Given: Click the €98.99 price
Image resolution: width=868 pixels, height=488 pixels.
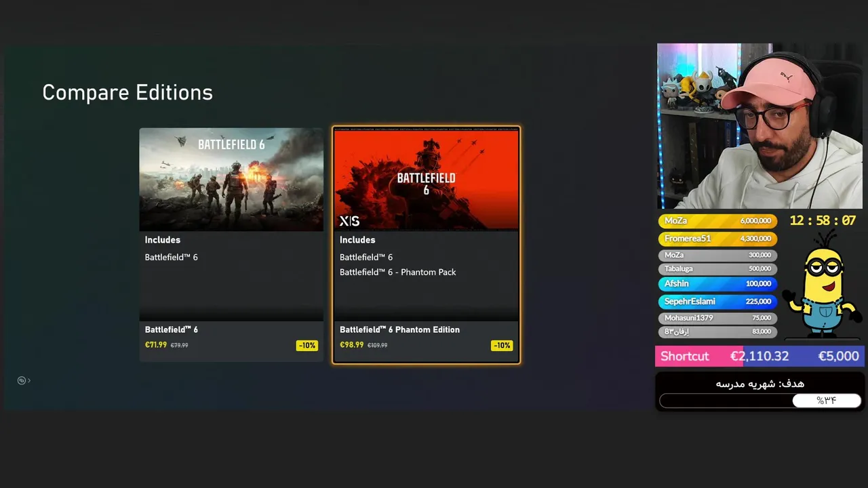Looking at the screenshot, I should pyautogui.click(x=351, y=345).
